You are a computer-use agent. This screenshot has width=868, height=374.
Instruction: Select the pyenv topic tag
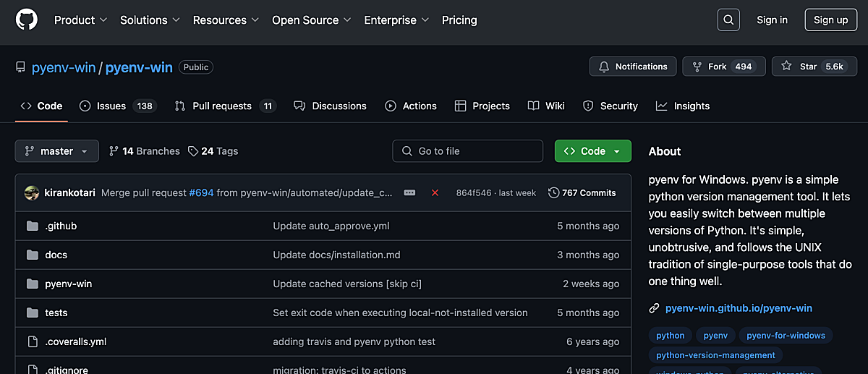[x=716, y=336]
